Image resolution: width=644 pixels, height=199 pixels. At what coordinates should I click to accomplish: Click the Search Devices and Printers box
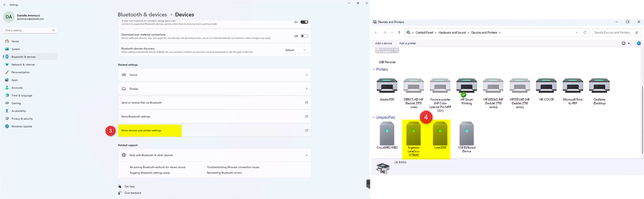coord(617,32)
